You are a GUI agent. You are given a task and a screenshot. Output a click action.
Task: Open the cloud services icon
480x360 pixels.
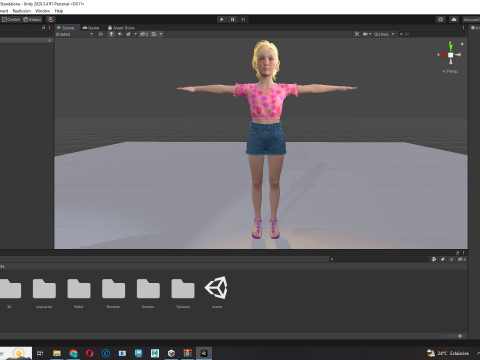(x=454, y=19)
